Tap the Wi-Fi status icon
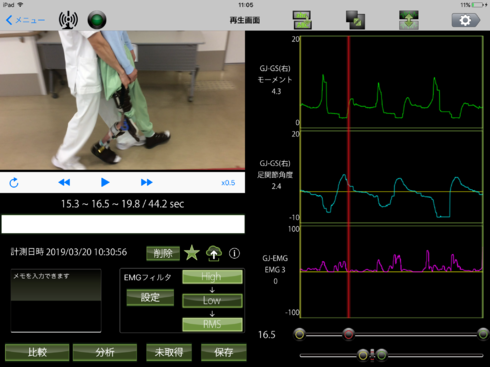Screen dimensions: 490x367 pyautogui.click(x=20, y=5)
